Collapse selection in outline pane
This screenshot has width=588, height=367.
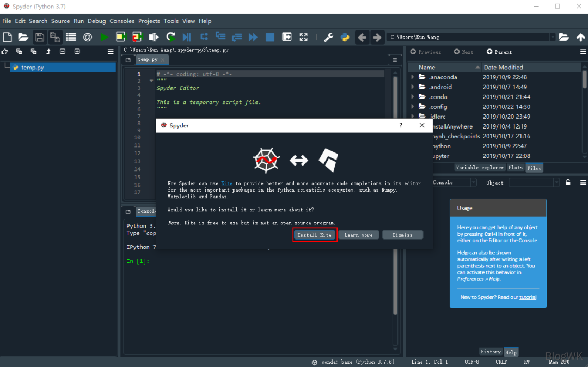coord(63,51)
